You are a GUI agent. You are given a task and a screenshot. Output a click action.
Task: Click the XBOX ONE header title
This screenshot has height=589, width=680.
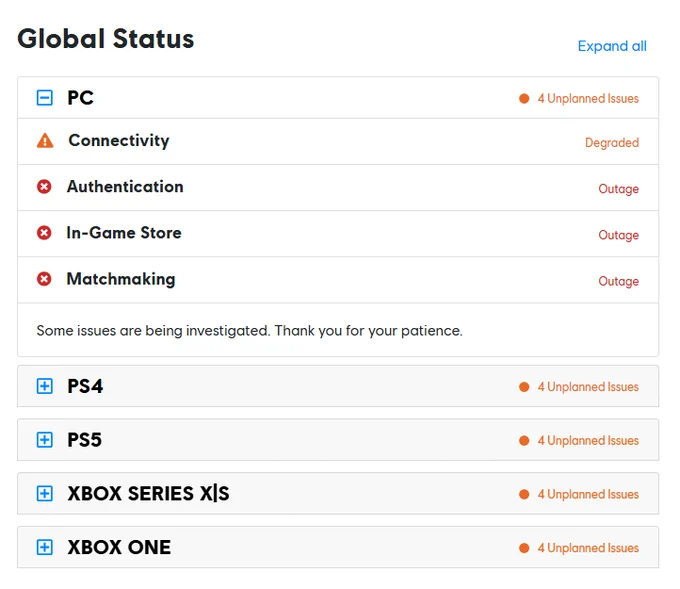pyautogui.click(x=119, y=547)
